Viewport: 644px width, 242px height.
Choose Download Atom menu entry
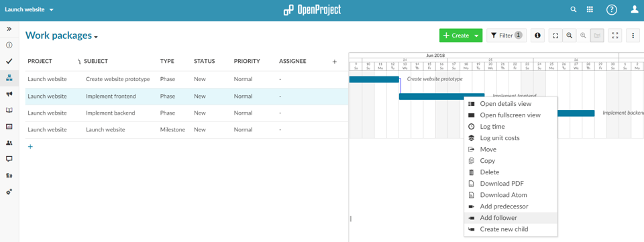click(x=511, y=195)
